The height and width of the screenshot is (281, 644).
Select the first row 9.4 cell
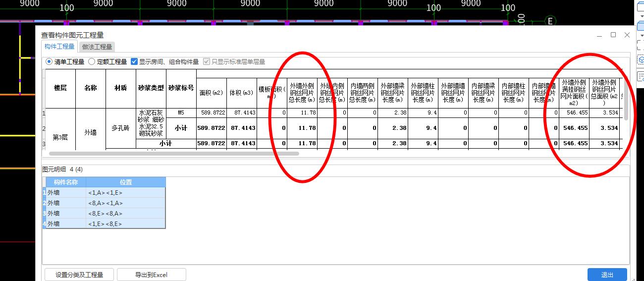[x=423, y=113]
